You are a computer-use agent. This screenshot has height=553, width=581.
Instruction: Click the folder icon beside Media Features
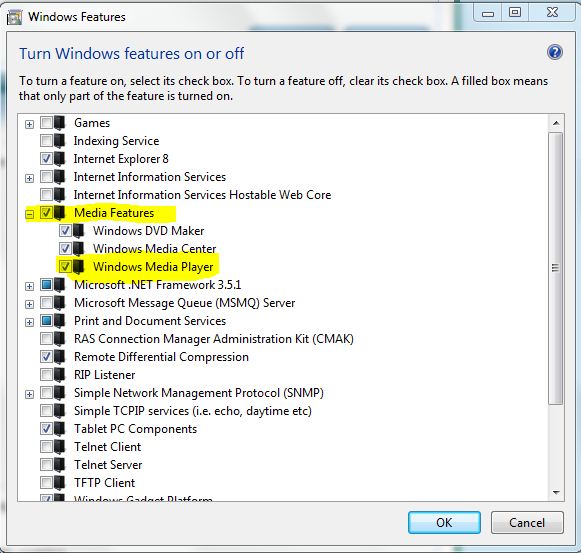[60, 213]
